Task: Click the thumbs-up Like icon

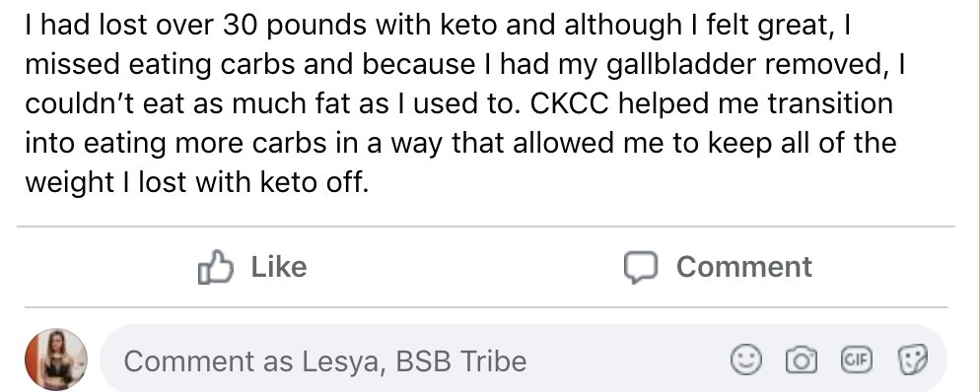Action: (215, 267)
